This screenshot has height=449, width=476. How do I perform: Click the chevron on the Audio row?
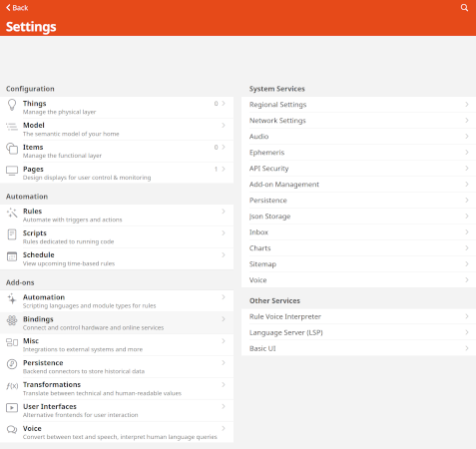(467, 137)
